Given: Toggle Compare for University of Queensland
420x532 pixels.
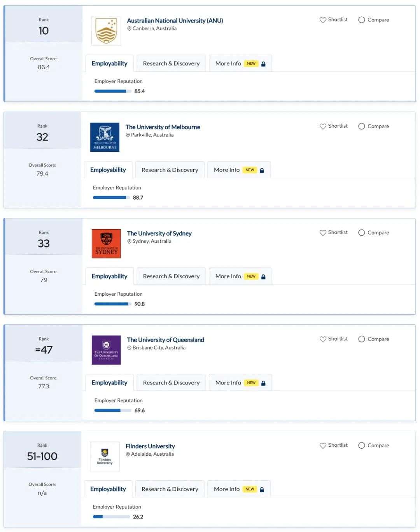Looking at the screenshot, I should [x=362, y=339].
